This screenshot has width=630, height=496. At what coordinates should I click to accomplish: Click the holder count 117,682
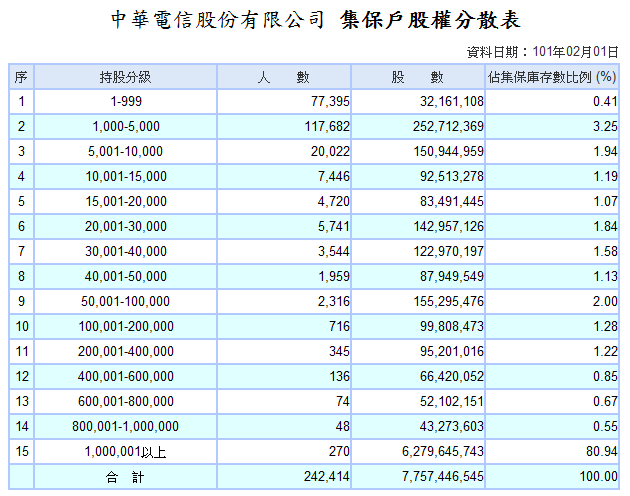(x=327, y=127)
